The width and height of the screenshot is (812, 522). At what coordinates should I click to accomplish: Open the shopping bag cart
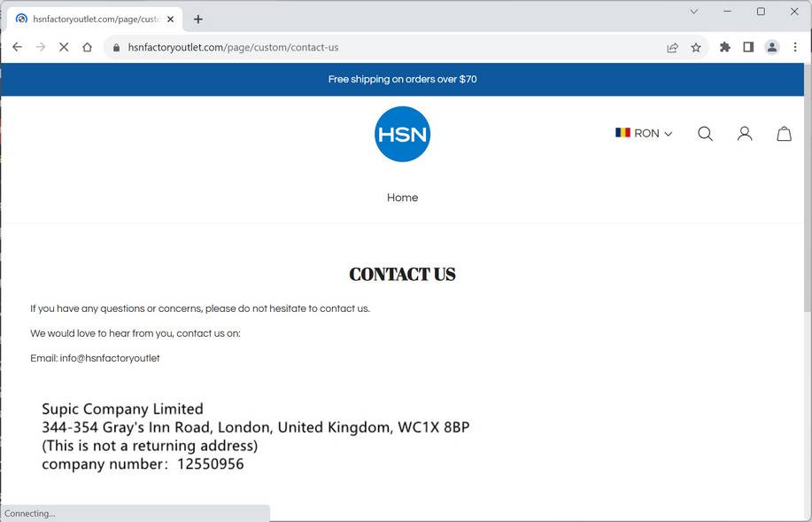point(784,134)
